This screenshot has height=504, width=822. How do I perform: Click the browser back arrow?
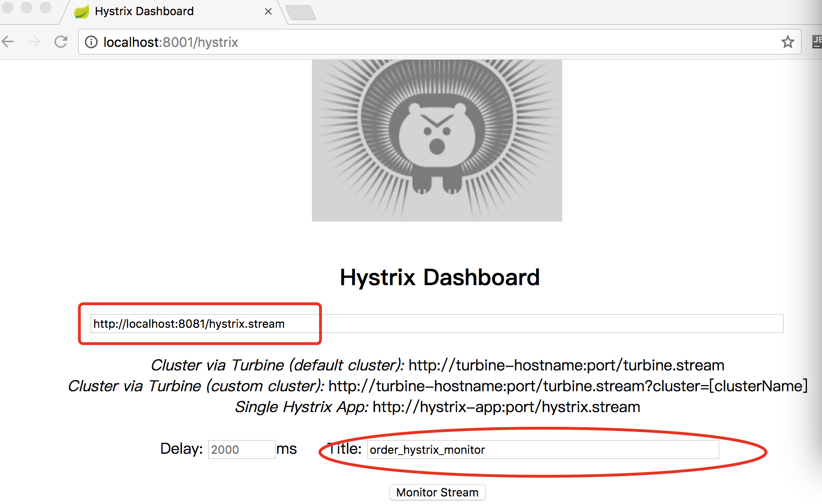click(x=8, y=42)
